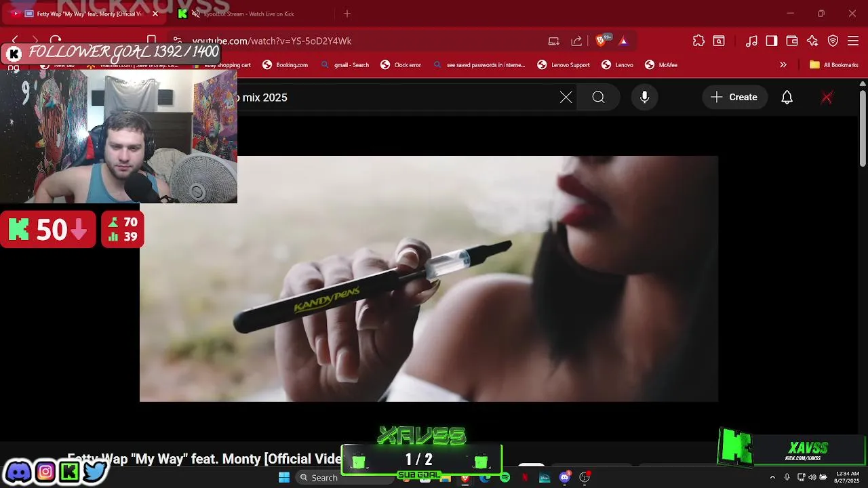Click the vape pen video player frame

click(429, 279)
